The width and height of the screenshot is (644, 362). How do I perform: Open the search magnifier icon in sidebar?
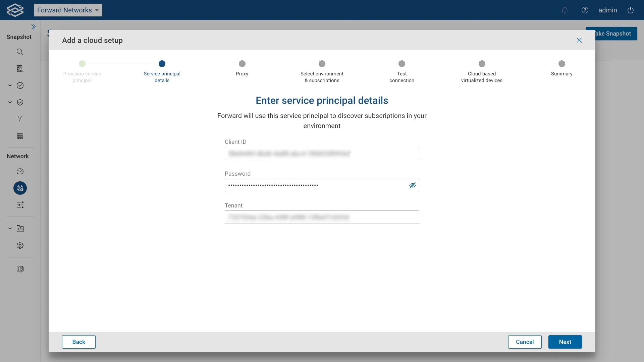(x=20, y=52)
